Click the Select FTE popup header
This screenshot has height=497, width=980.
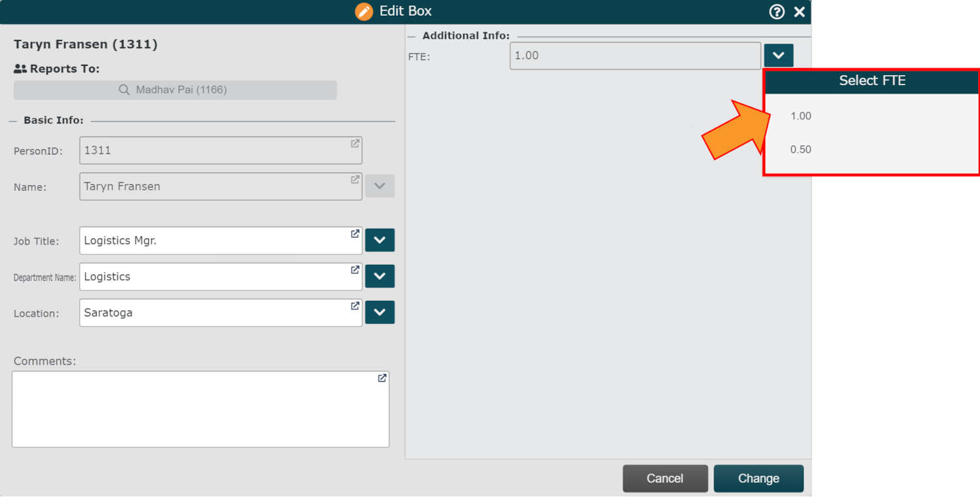[872, 81]
